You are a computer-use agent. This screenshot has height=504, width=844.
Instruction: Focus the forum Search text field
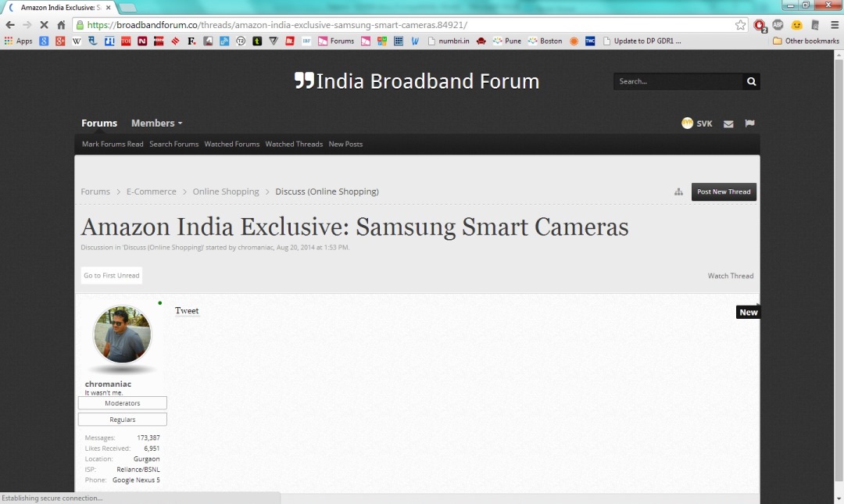(x=678, y=81)
